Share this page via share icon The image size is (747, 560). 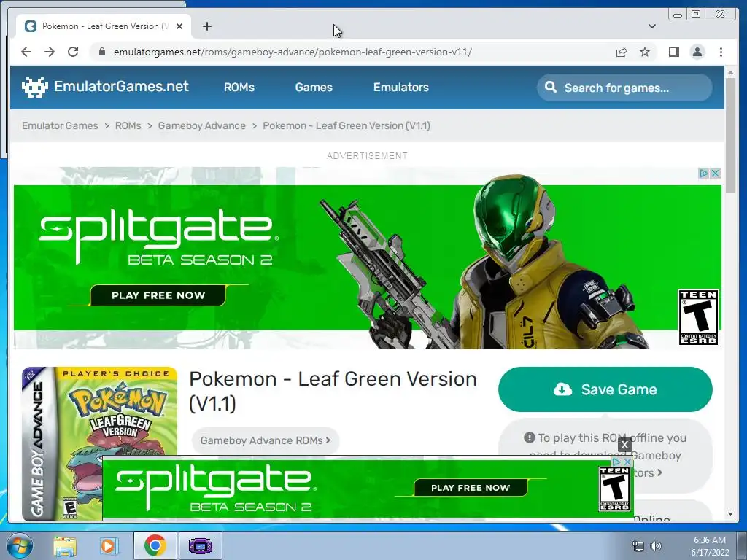pyautogui.click(x=622, y=52)
